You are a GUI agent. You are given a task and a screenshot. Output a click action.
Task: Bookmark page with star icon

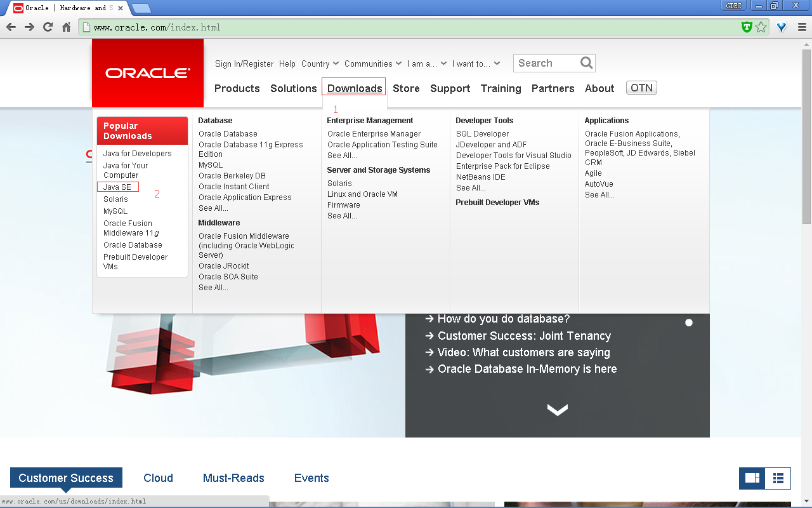(x=761, y=27)
